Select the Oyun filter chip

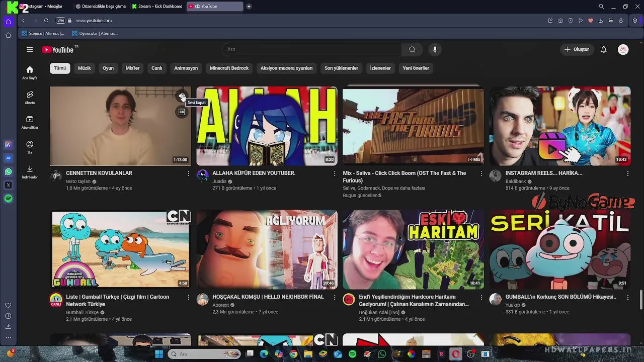(108, 68)
